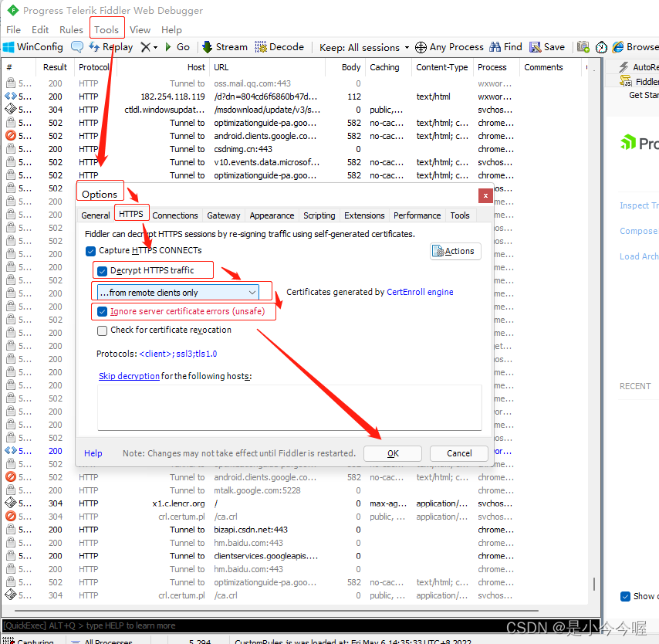This screenshot has height=644, width=659.
Task: Click the Stream green arrow icon
Action: point(207,47)
